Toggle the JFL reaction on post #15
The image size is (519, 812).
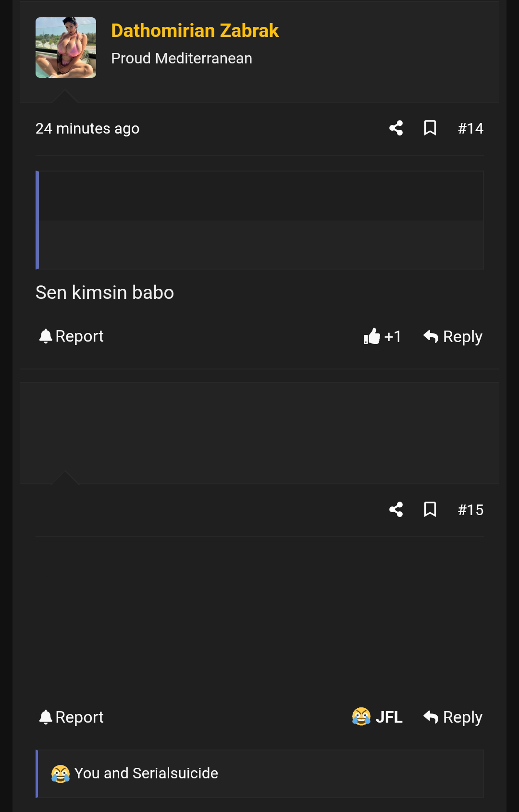pyautogui.click(x=377, y=717)
